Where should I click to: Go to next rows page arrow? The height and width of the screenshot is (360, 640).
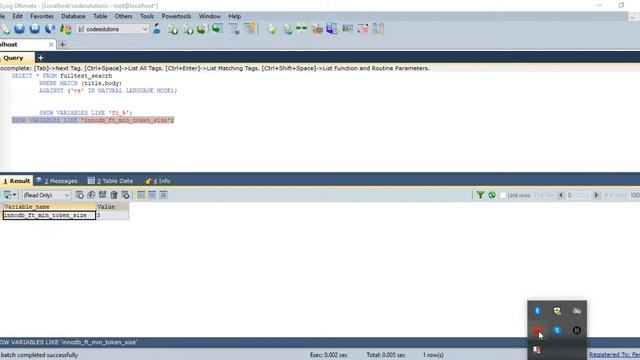[596, 196]
